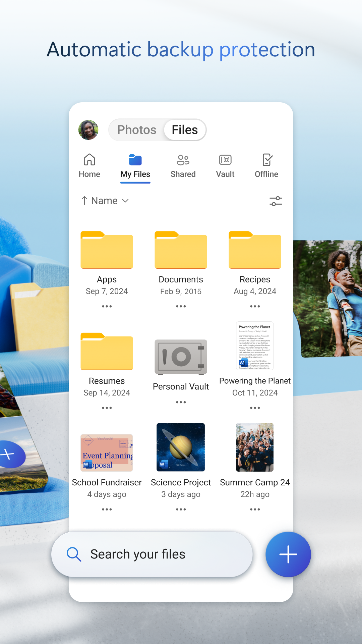Screen dimensions: 362x644
Task: Open the user profile avatar
Action: tap(88, 130)
